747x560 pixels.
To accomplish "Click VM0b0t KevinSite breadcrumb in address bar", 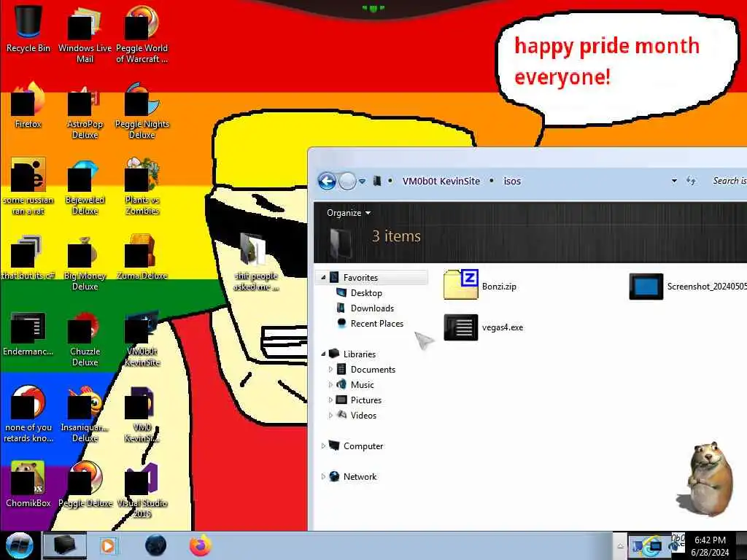I will click(441, 181).
